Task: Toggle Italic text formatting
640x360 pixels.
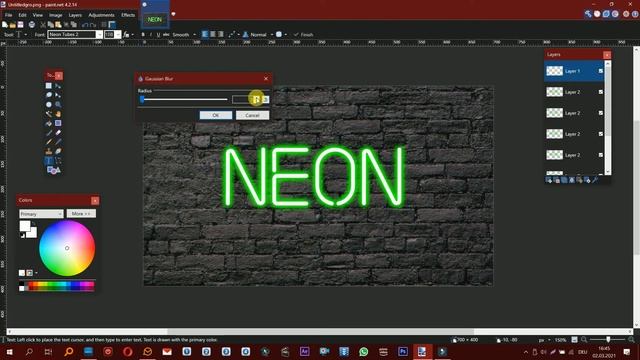Action: [x=151, y=35]
